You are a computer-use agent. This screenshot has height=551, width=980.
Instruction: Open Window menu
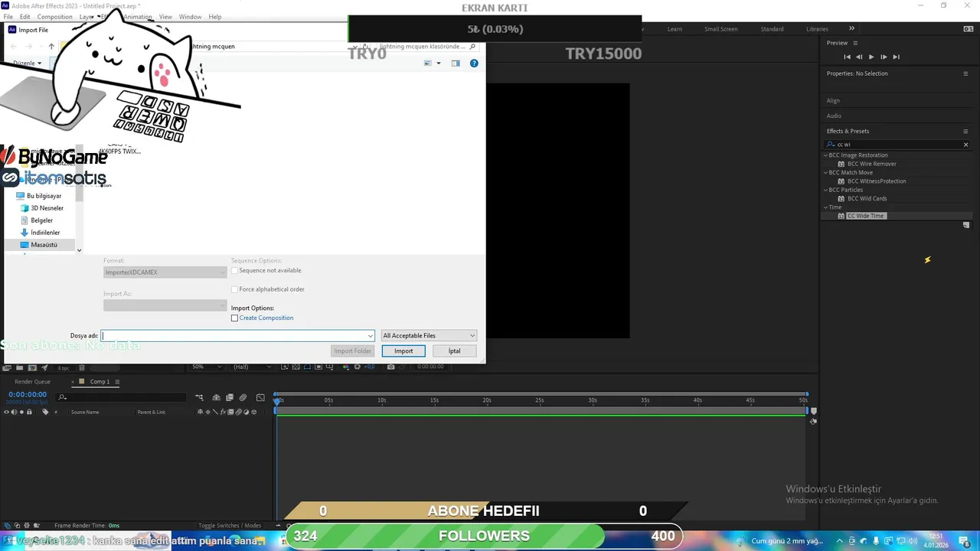190,17
